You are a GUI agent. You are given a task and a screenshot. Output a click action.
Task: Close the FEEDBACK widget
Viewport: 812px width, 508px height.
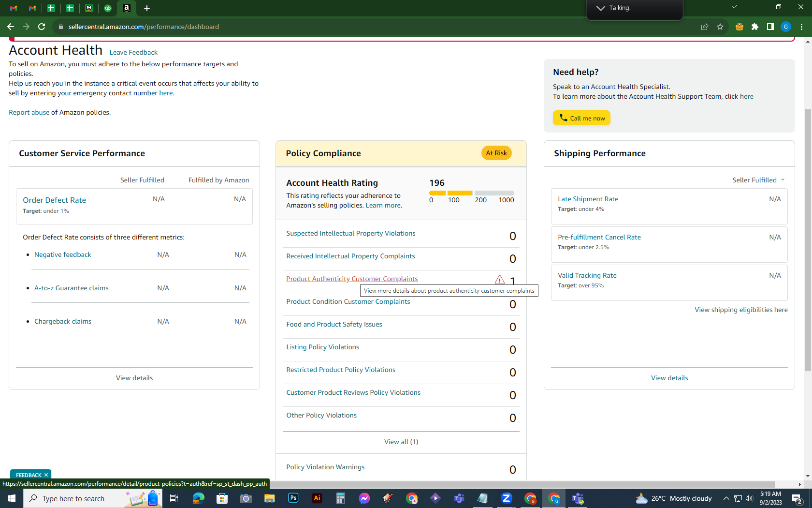pos(46,475)
